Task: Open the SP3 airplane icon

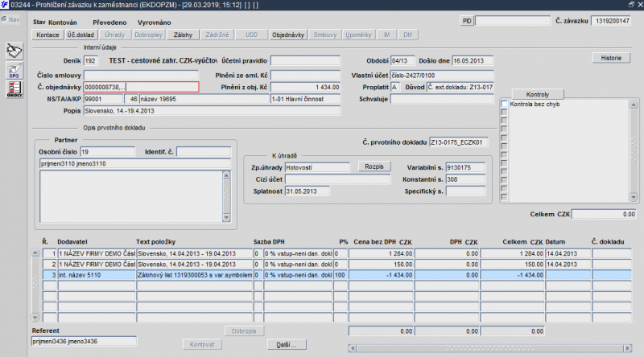Action: [14, 71]
